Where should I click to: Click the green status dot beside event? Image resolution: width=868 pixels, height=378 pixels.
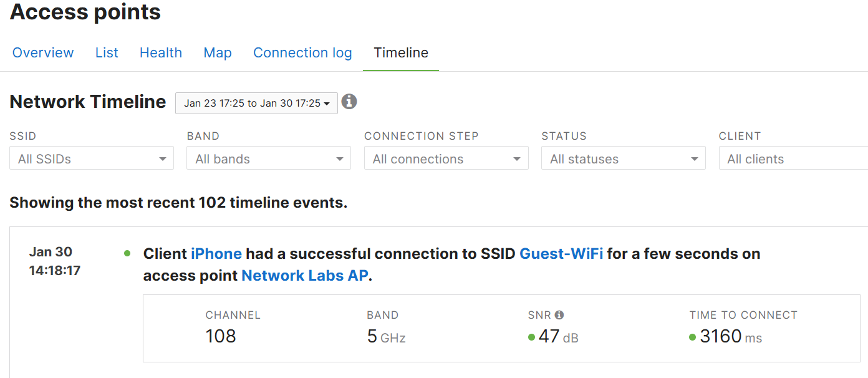click(x=127, y=253)
